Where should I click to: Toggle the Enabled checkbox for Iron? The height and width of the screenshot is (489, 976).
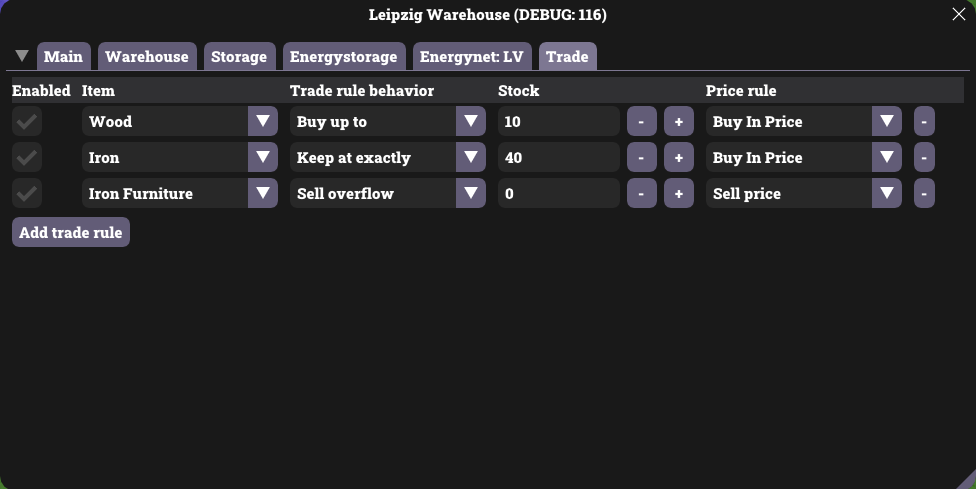pos(28,158)
